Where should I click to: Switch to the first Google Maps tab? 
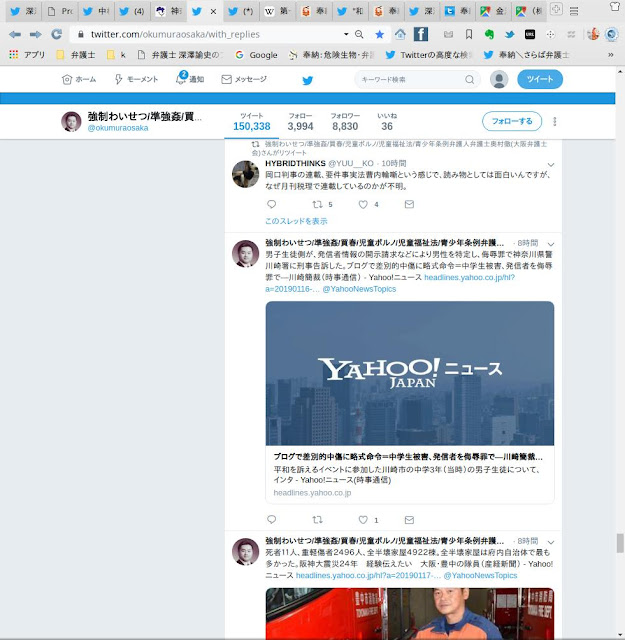pos(492,11)
